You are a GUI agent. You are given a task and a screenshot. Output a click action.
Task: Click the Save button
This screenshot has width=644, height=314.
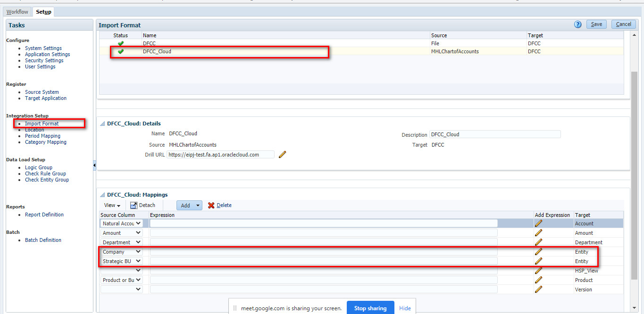click(596, 25)
